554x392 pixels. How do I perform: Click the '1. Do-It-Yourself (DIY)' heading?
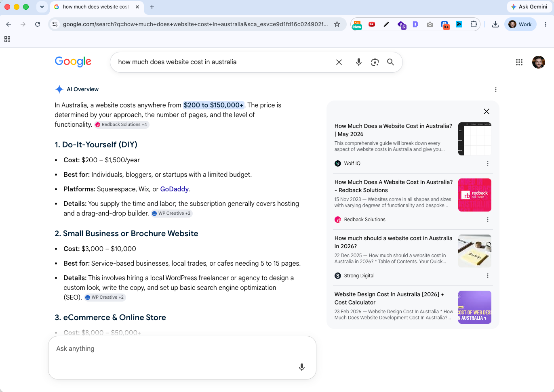click(x=96, y=145)
